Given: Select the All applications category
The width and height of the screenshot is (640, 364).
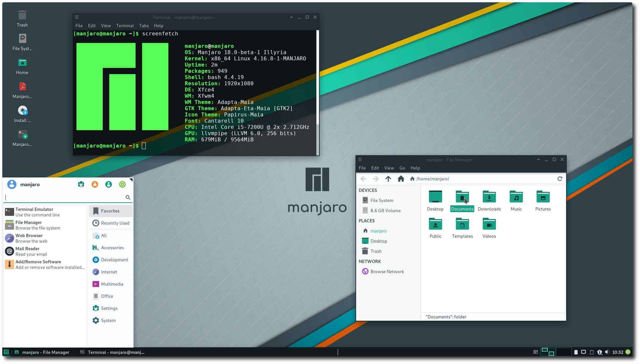Looking at the screenshot, I should pyautogui.click(x=111, y=235).
